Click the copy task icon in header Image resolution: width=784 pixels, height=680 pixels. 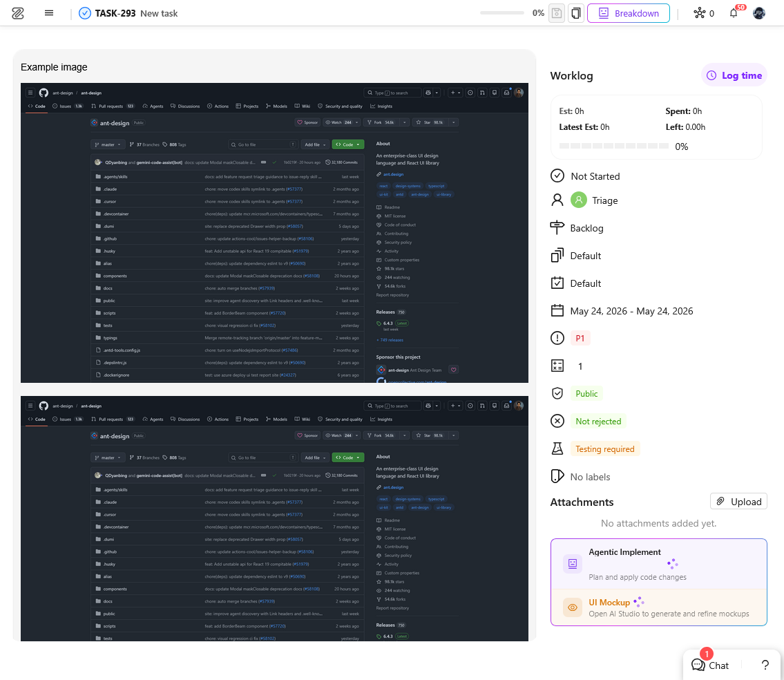[x=576, y=13]
